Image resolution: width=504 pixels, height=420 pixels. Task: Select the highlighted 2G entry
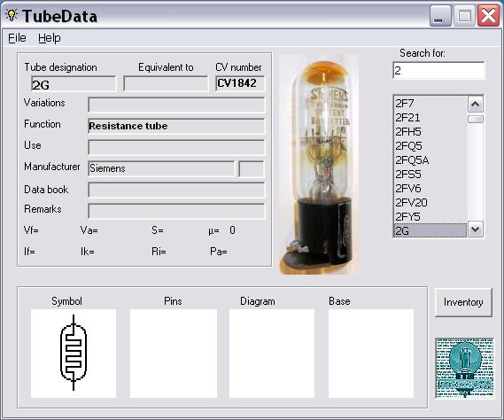[x=430, y=230]
